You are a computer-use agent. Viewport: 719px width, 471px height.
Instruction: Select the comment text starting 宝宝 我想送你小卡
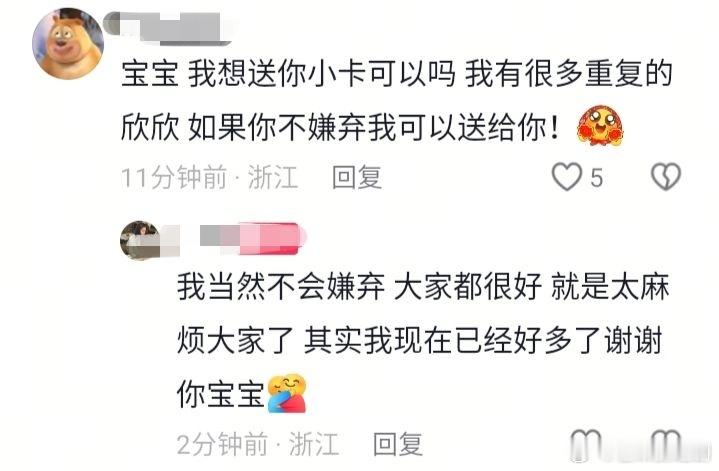point(397,100)
